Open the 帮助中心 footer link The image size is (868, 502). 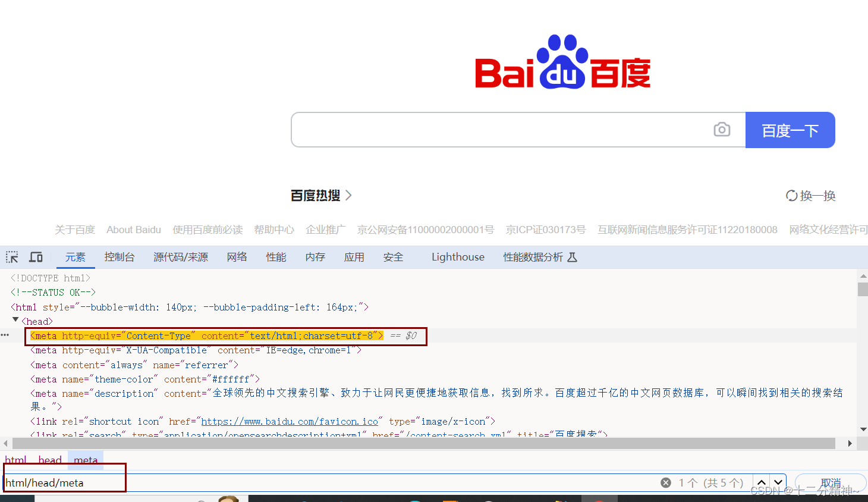tap(274, 230)
